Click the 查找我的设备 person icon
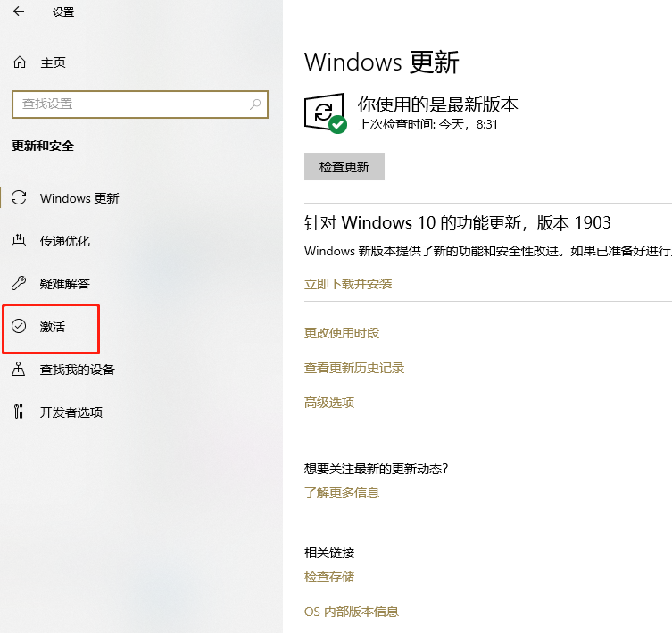Screen dimensions: 672x633 19,369
